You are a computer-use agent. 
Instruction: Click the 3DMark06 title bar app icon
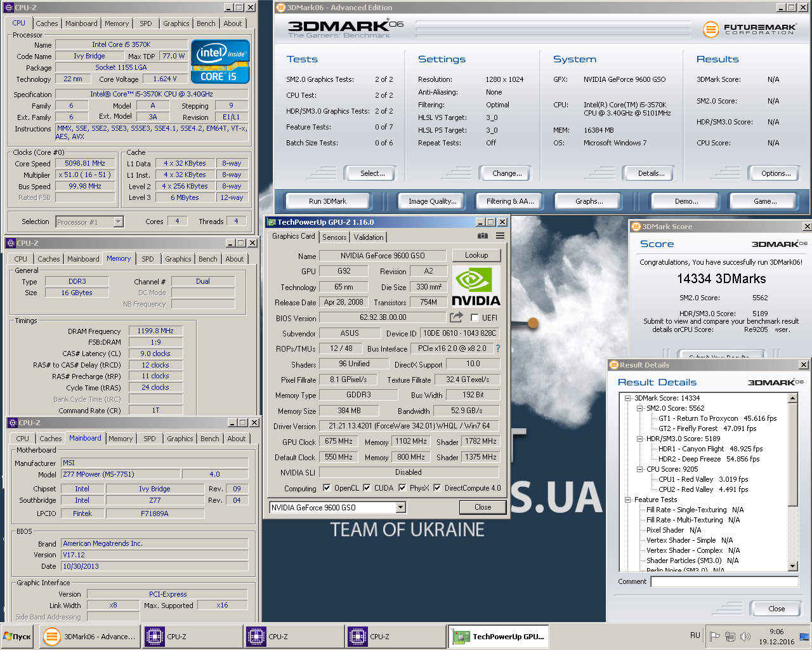coord(281,8)
